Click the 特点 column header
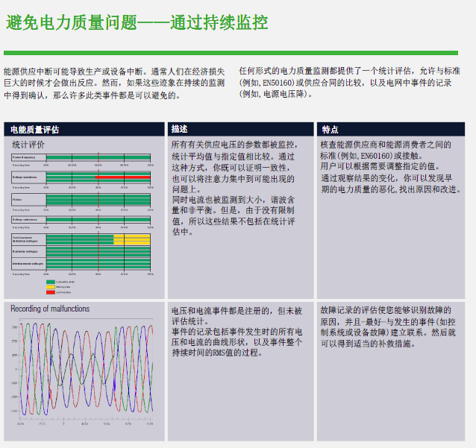476x448 pixels. (x=330, y=129)
